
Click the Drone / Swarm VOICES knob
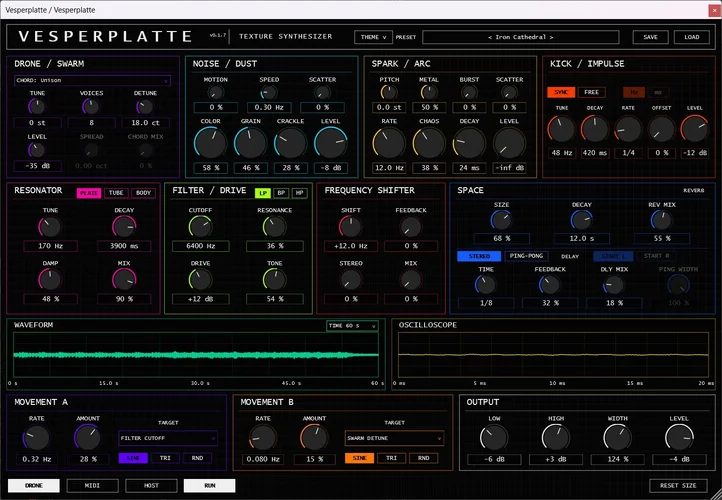point(91,107)
